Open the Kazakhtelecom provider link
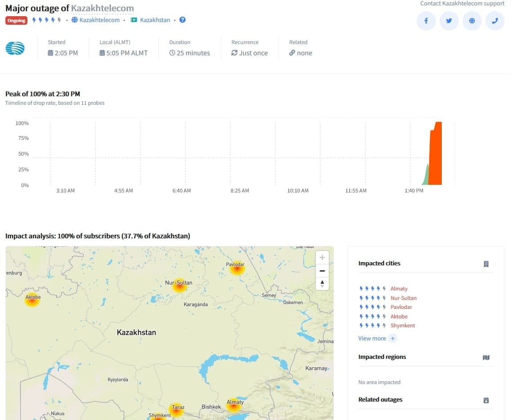This screenshot has height=420, width=516. 99,20
